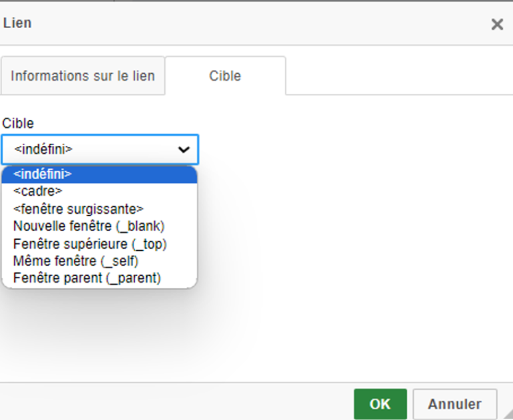
Task: Click the <indéfini> text in the closed combo box
Action: (x=43, y=150)
